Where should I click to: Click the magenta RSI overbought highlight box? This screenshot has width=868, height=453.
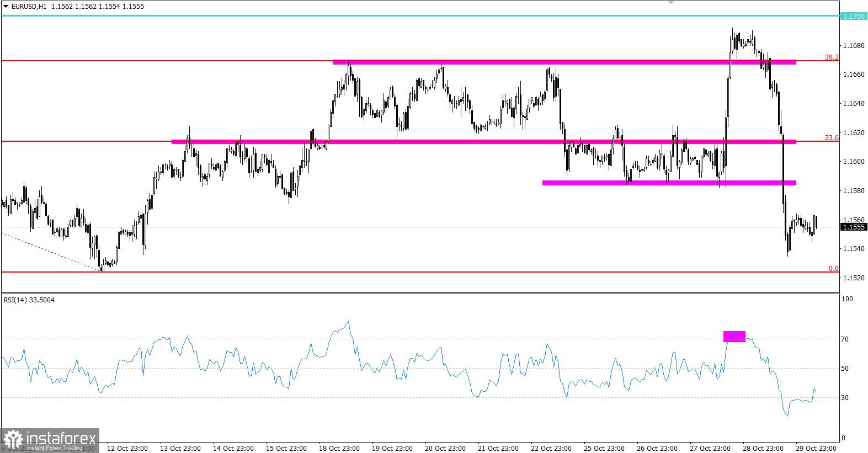(x=734, y=337)
